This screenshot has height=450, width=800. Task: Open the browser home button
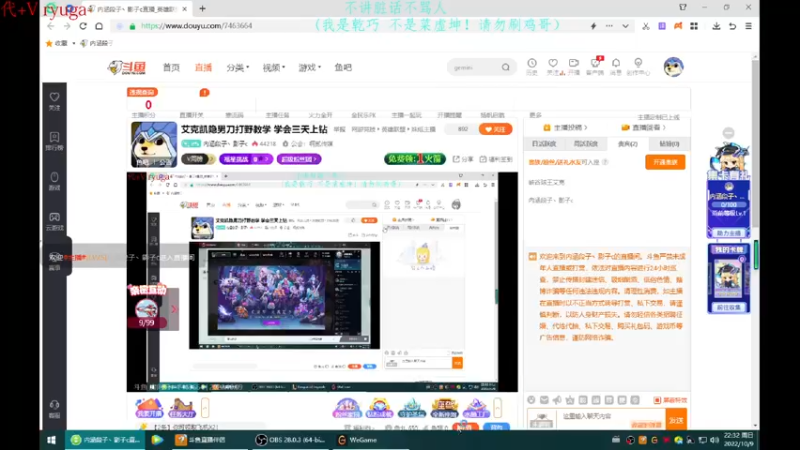[x=99, y=26]
